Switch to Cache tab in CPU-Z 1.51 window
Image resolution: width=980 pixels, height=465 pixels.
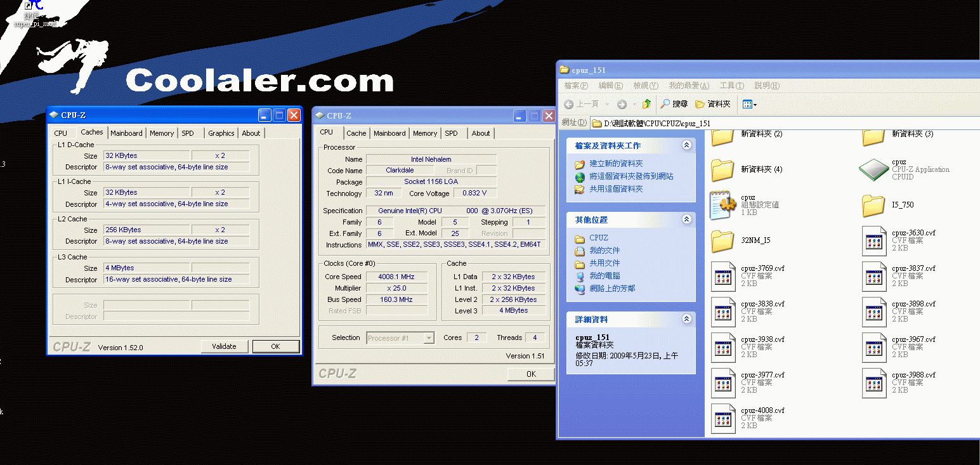356,133
